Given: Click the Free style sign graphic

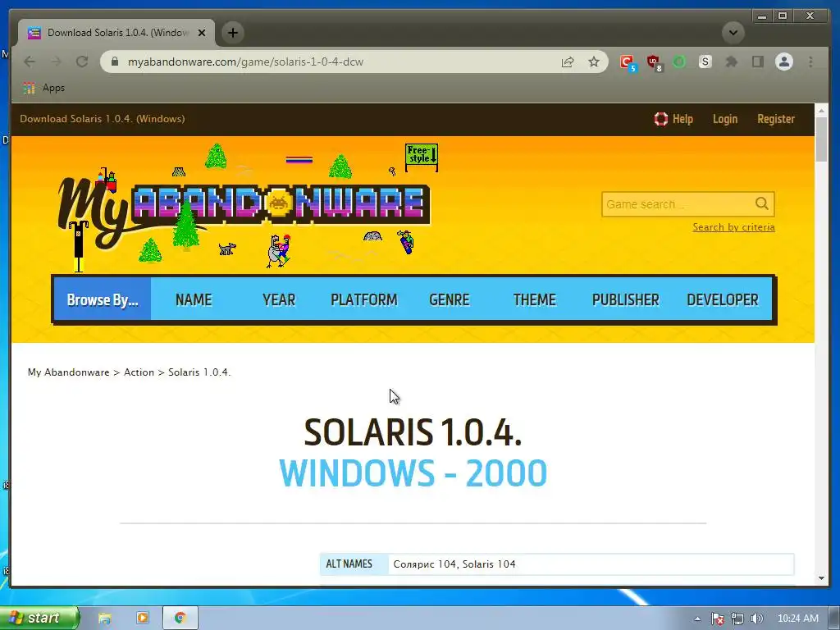Looking at the screenshot, I should pyautogui.click(x=422, y=157).
